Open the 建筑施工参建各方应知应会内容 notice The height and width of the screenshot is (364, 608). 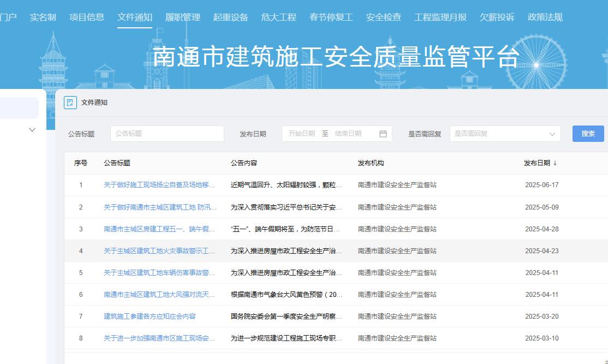click(x=150, y=317)
